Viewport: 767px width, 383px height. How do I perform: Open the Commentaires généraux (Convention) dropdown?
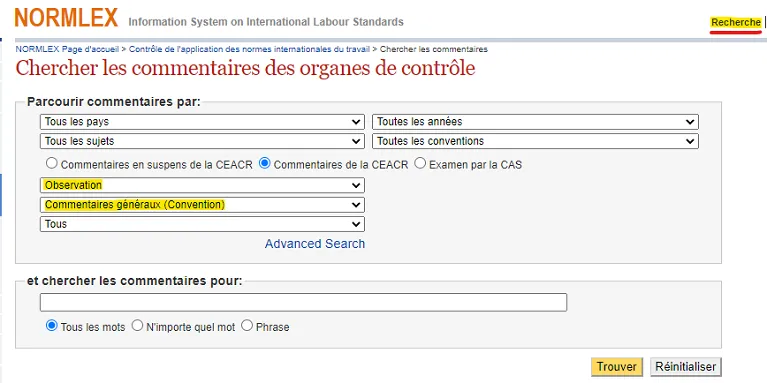click(x=202, y=205)
